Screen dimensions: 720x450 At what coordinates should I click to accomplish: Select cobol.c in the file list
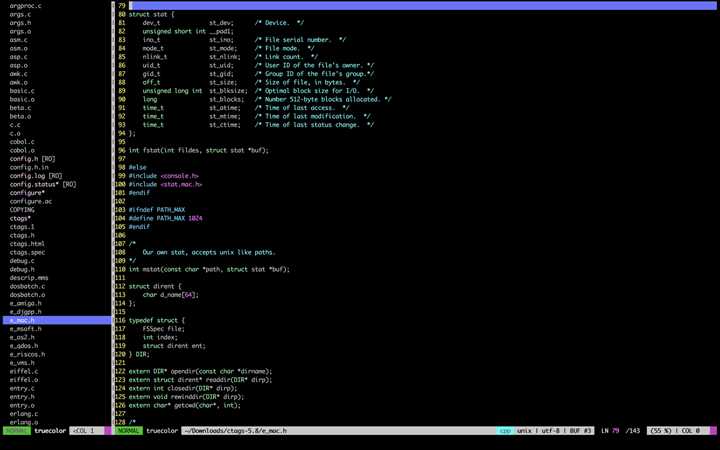(22, 142)
